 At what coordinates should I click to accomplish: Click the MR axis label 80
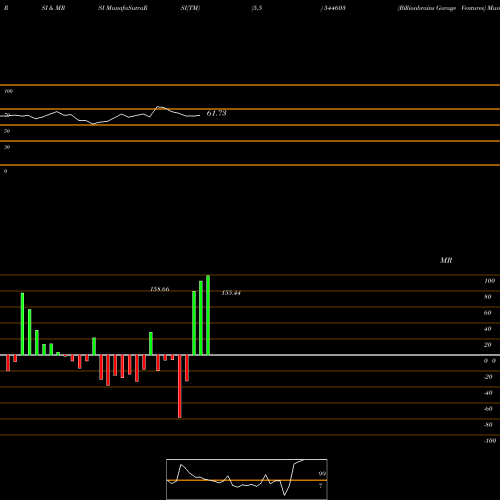point(488,297)
